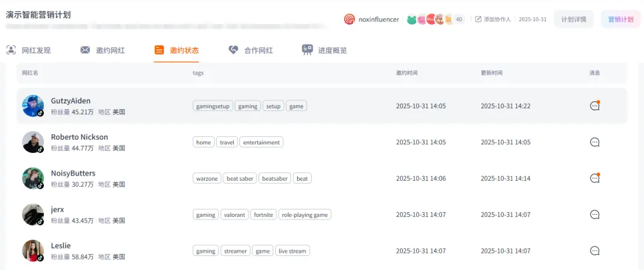
Task: Click the 40 collaborators count badge
Action: (x=459, y=19)
